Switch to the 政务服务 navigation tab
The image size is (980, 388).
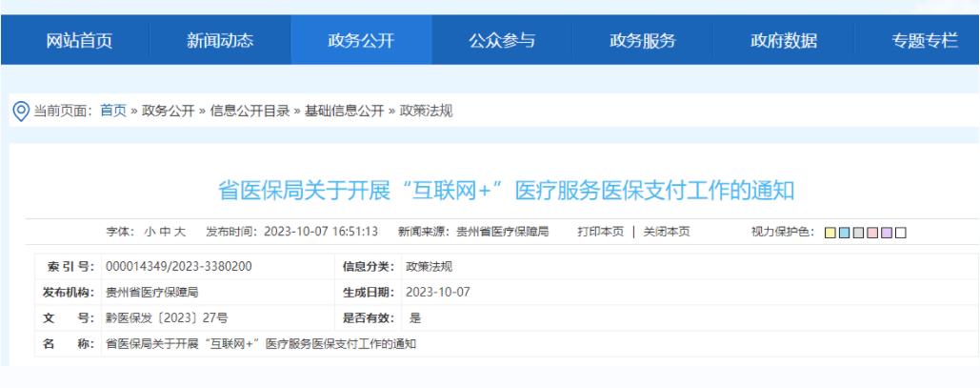tap(643, 41)
